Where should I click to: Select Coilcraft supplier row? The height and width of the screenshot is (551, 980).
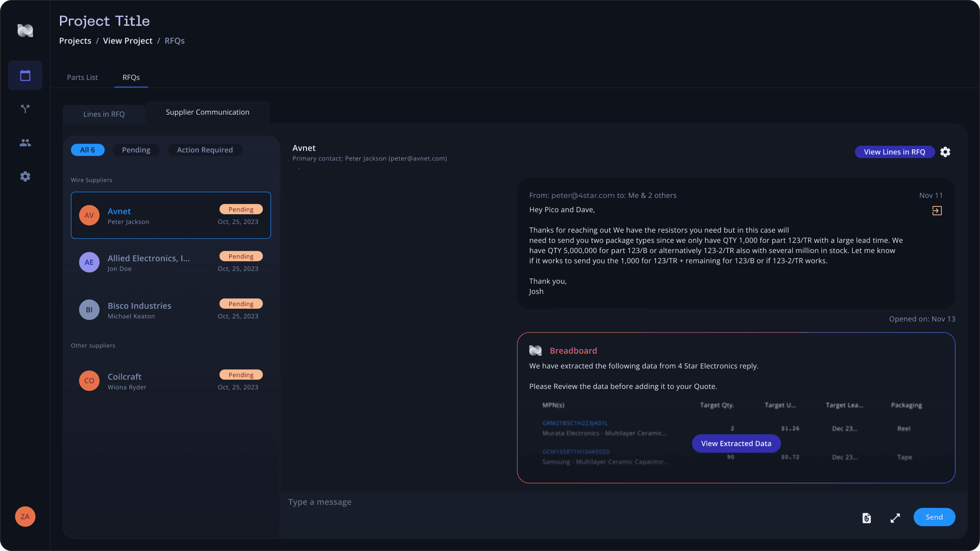[171, 380]
